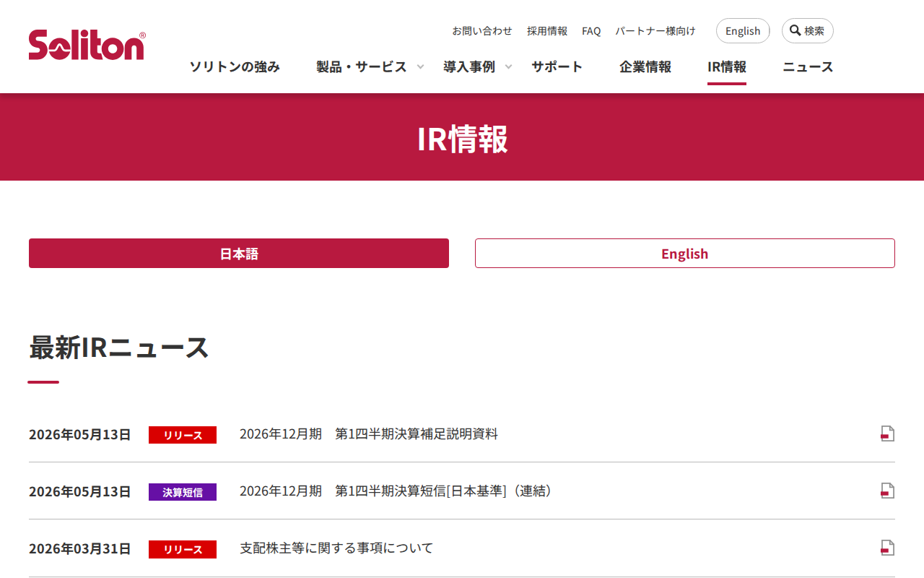Open 支配株主等に関する事項について news title

coord(336,548)
